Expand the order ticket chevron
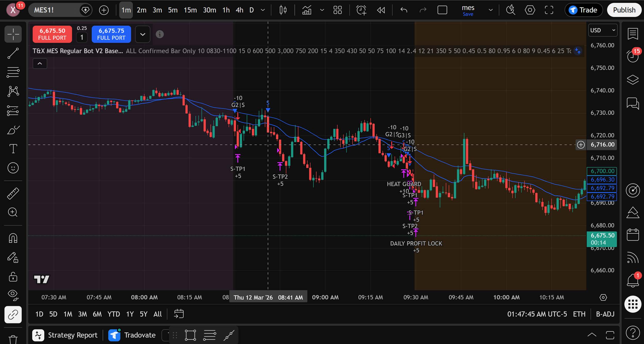Screen dimensions: 644x344 click(x=143, y=34)
